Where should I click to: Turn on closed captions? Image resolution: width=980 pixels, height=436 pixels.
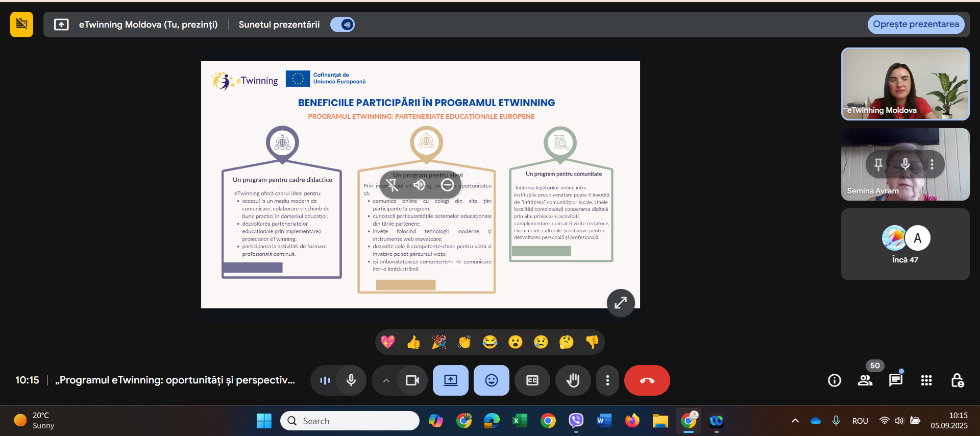coord(532,380)
